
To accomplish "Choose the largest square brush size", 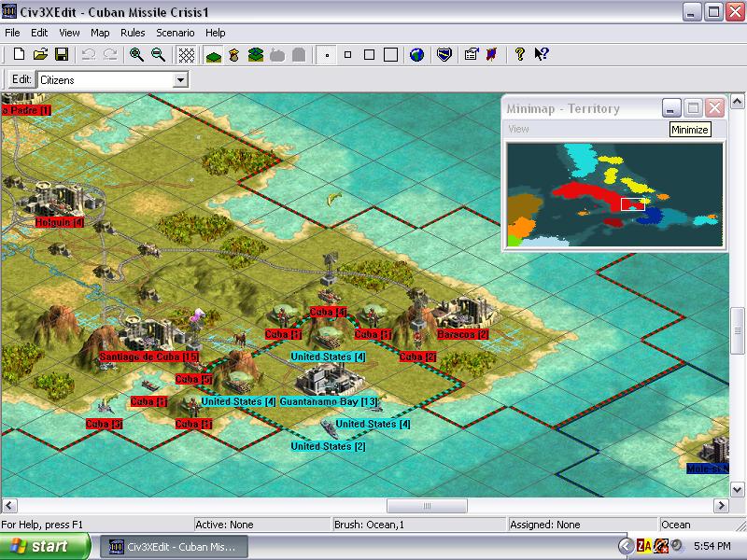I will click(390, 55).
